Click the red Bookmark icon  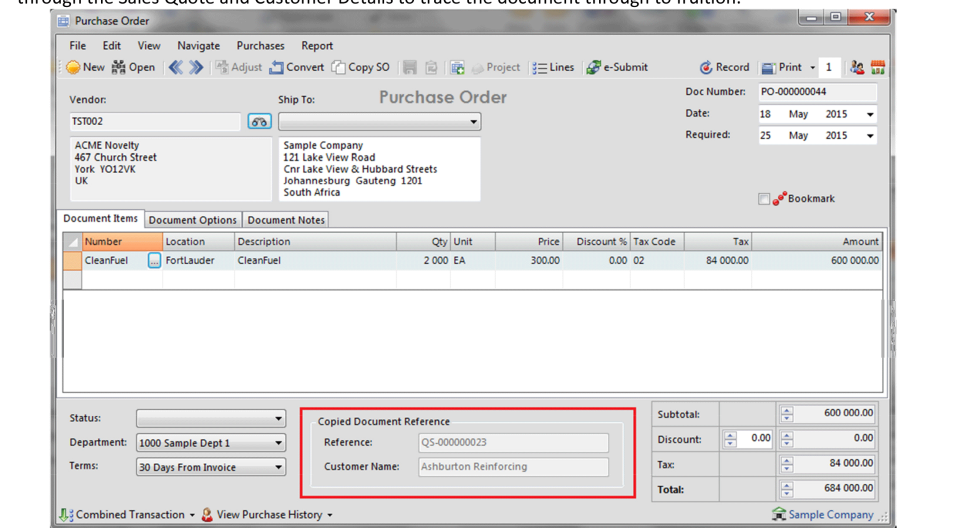coord(779,198)
